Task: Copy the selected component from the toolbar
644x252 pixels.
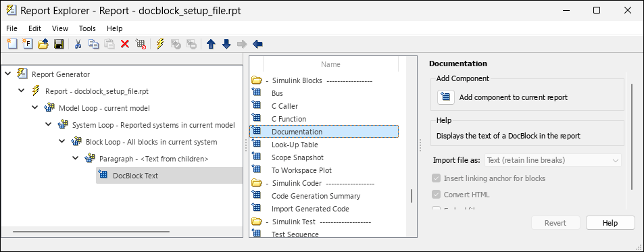Action: tap(94, 44)
